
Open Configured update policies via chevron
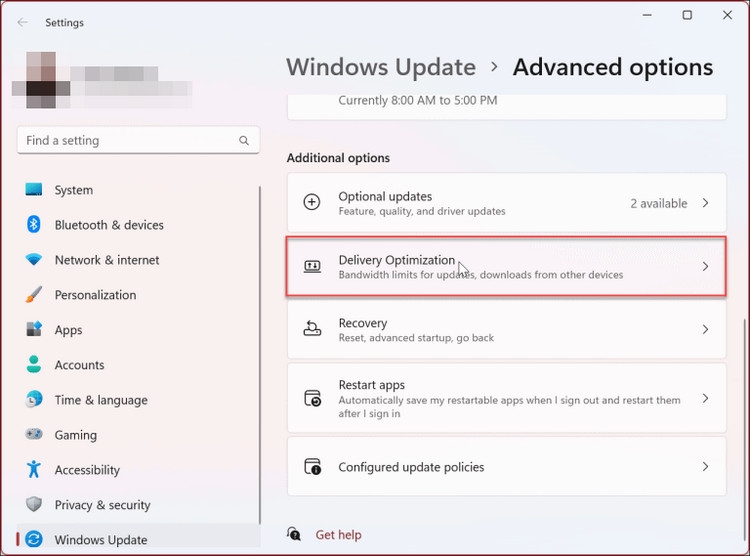coord(706,467)
